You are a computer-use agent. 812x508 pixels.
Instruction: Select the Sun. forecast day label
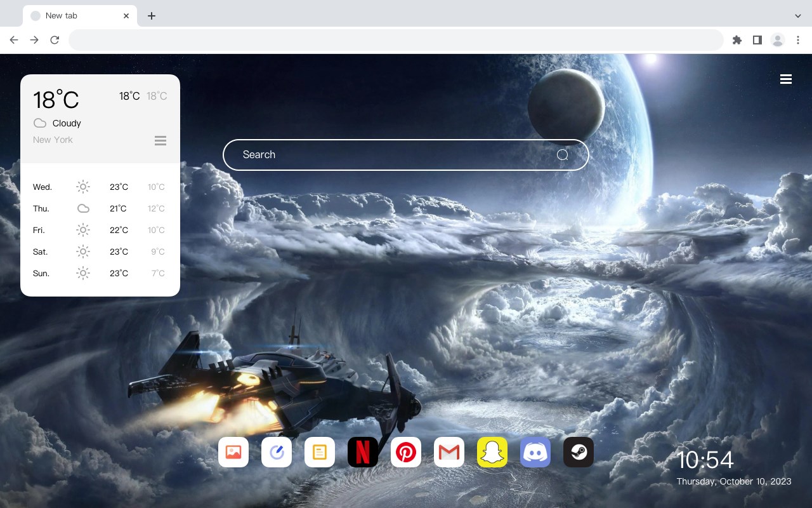pyautogui.click(x=41, y=273)
